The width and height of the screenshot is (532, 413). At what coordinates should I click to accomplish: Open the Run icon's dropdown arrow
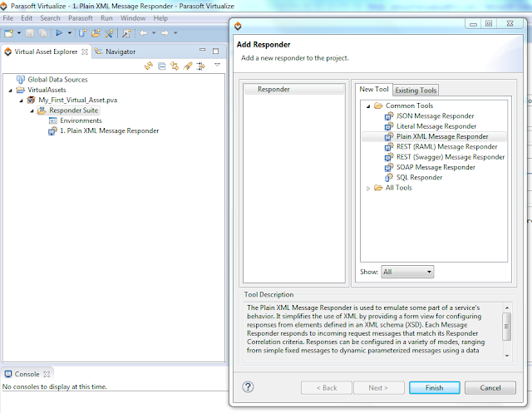[70, 33]
